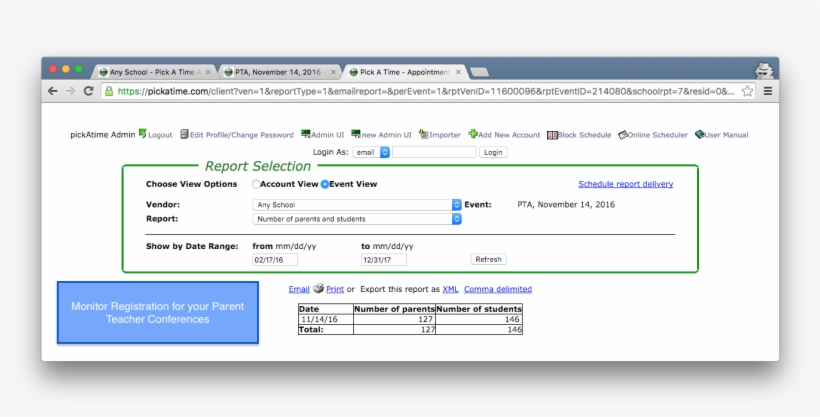Open the Login As email dropdown
Viewport: 820px width, 417px height.
tap(371, 152)
